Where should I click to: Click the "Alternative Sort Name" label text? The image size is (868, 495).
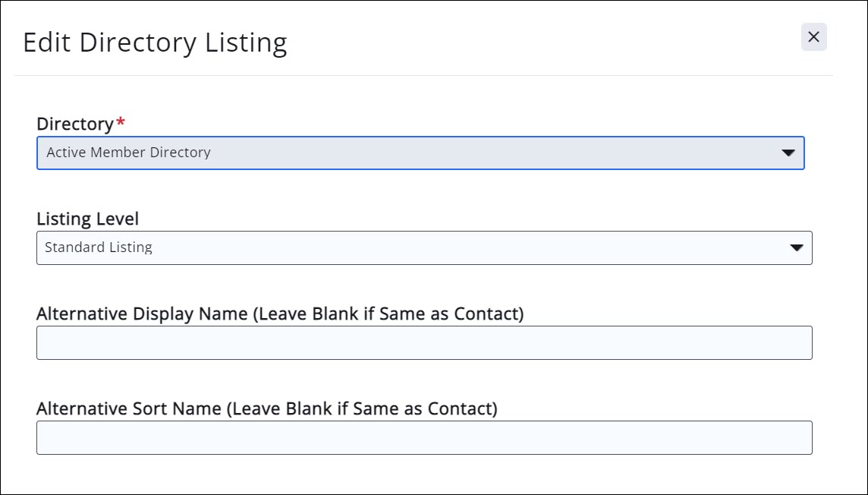pos(131,408)
